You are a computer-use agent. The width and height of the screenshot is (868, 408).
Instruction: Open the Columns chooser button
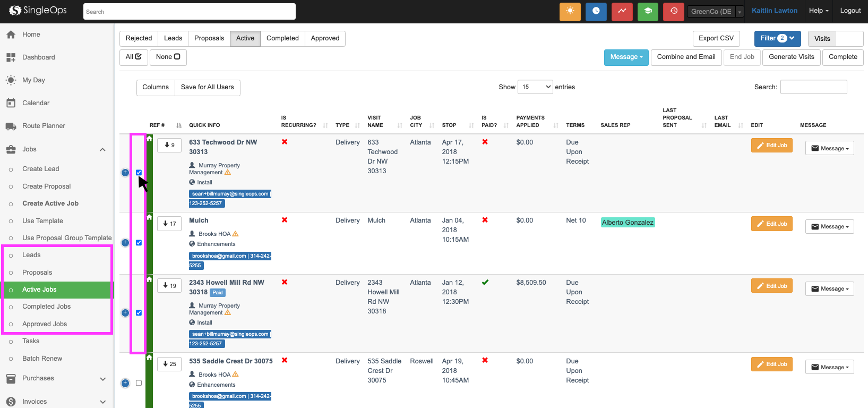(x=156, y=88)
